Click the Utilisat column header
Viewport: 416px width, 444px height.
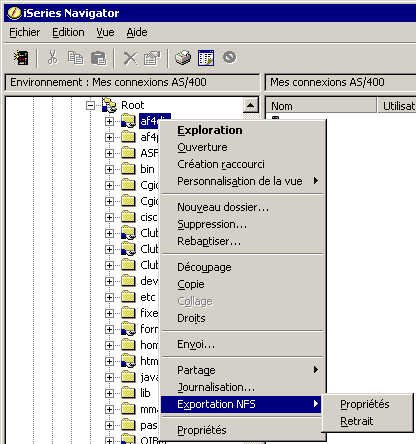coord(397,106)
